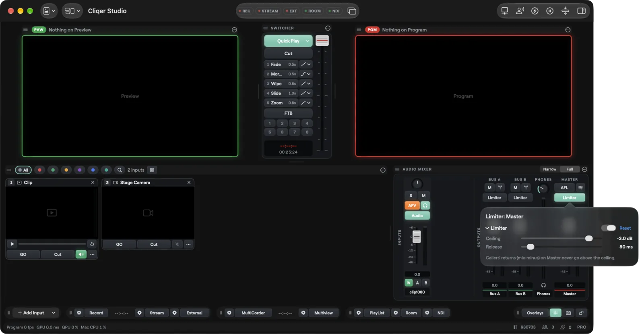
Task: Open the Preview panel options circle icon
Action: (234, 30)
